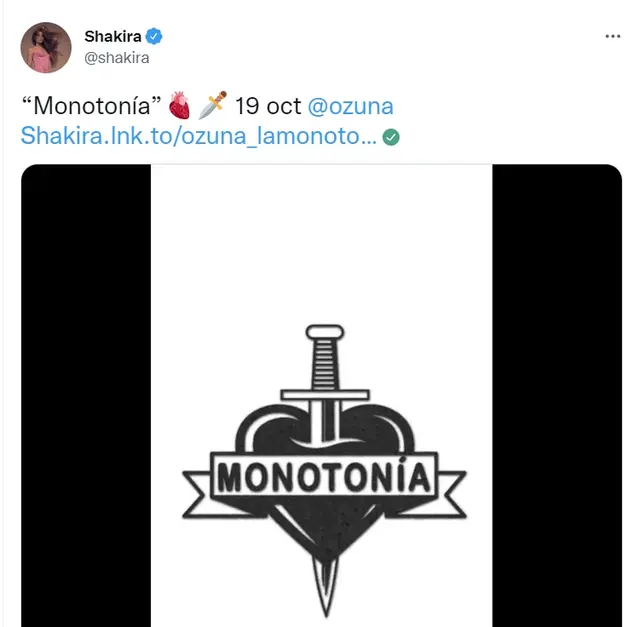Click Shakira's profile avatar picture
This screenshot has height=627, width=640.
tap(46, 47)
